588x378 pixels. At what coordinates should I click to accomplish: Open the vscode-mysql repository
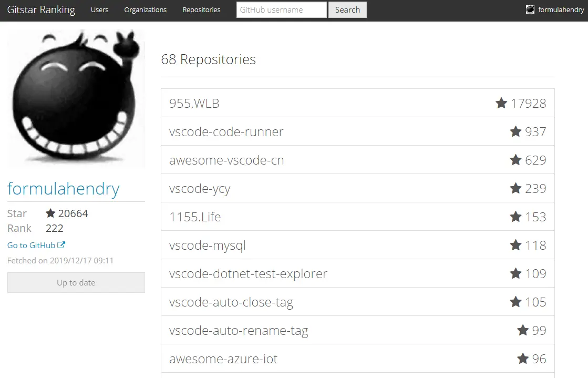pyautogui.click(x=358, y=245)
